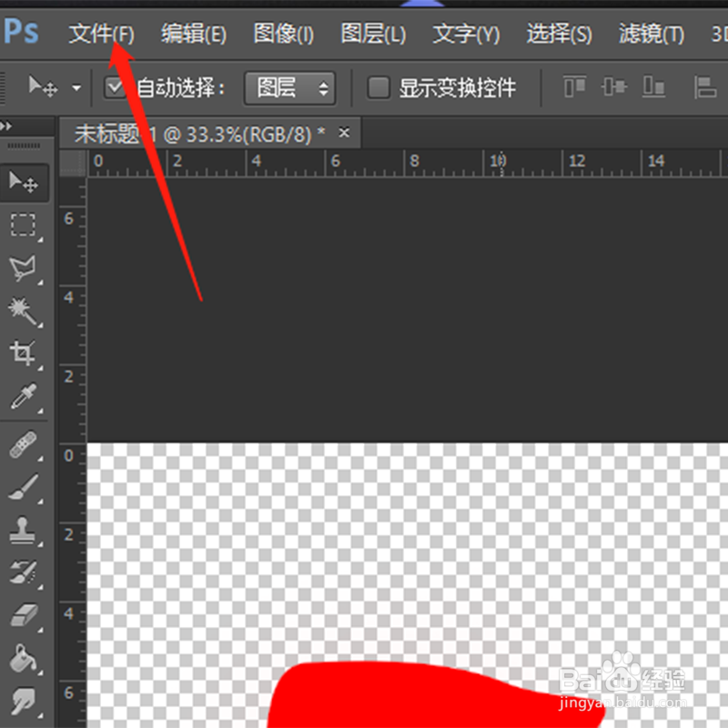
Task: Select the History Brush tool
Action: pos(24,572)
